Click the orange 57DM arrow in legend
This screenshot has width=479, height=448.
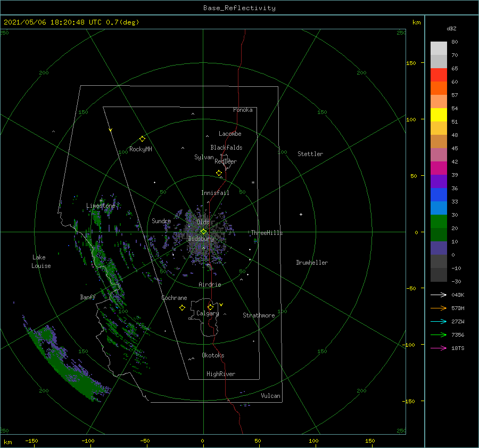(439, 308)
